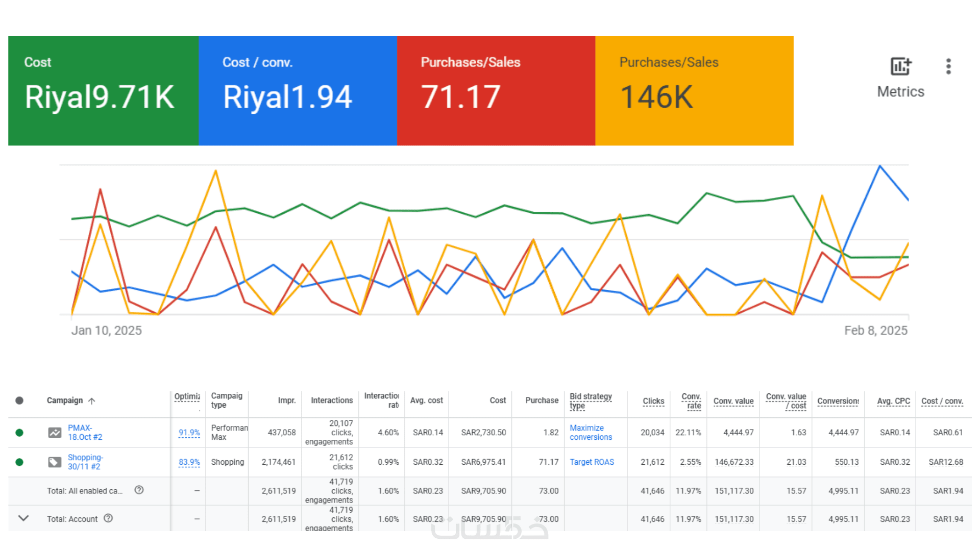Toggle status dot of PMAX-18.Oct #2

(x=19, y=433)
